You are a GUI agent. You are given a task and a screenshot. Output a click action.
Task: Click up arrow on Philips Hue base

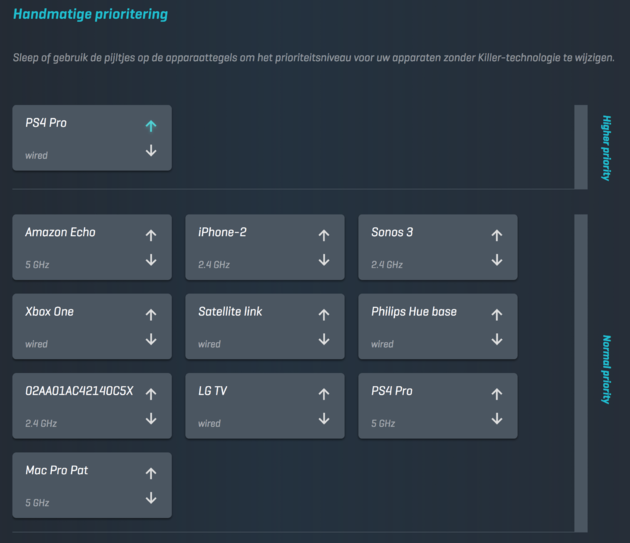tap(497, 315)
